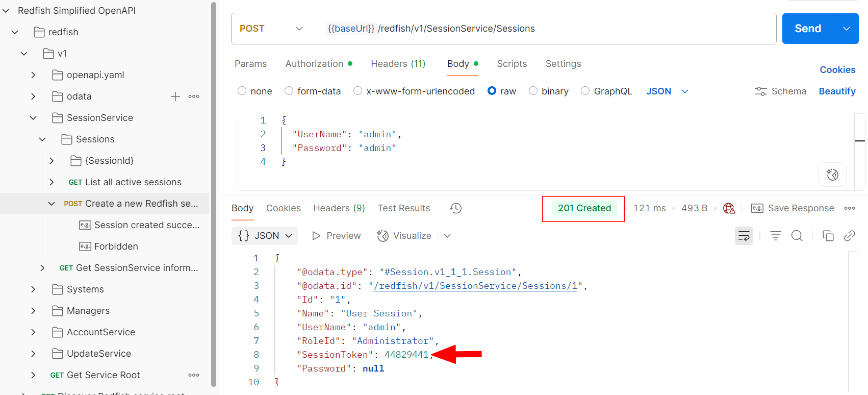868x395 pixels.
Task: Click the network globe warning icon
Action: [x=729, y=208]
